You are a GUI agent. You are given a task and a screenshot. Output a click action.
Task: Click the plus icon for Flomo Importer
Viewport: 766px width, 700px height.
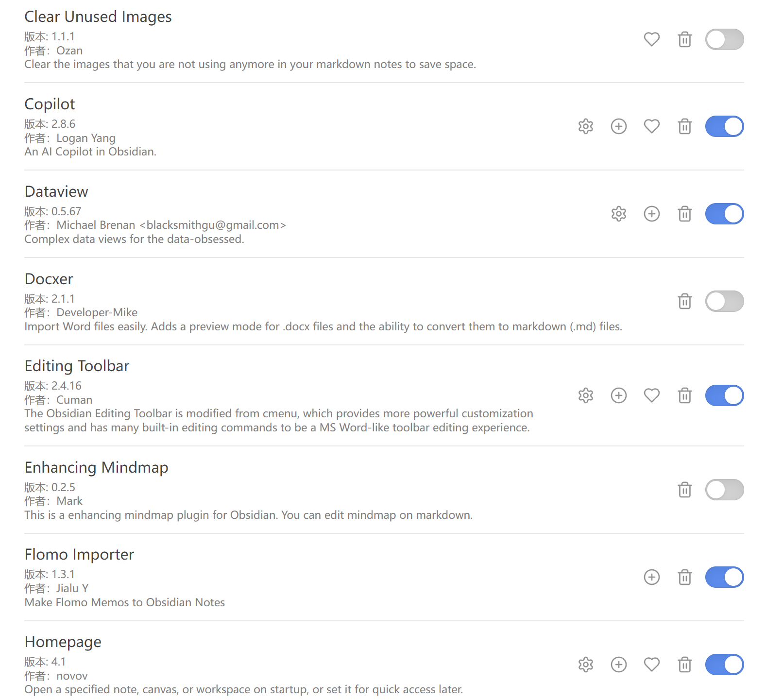pos(652,577)
